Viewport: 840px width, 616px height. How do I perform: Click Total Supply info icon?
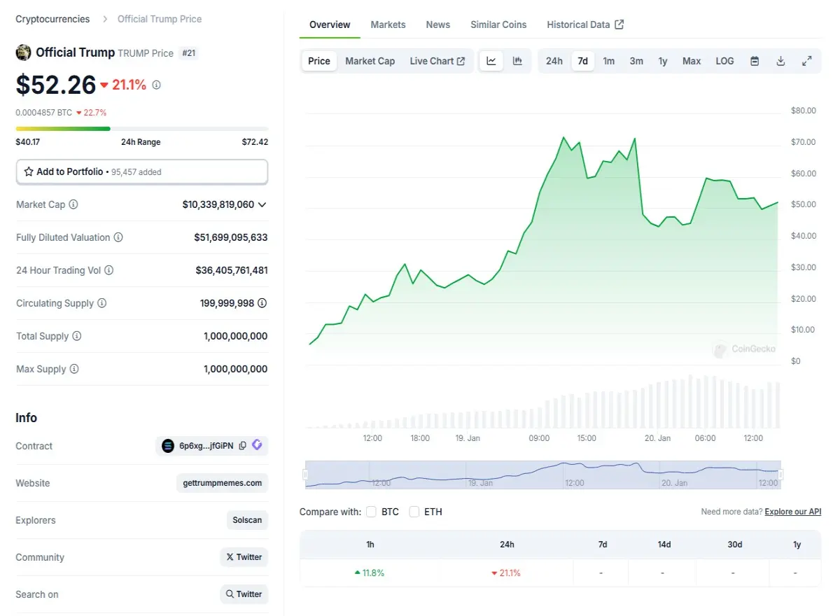(77, 336)
